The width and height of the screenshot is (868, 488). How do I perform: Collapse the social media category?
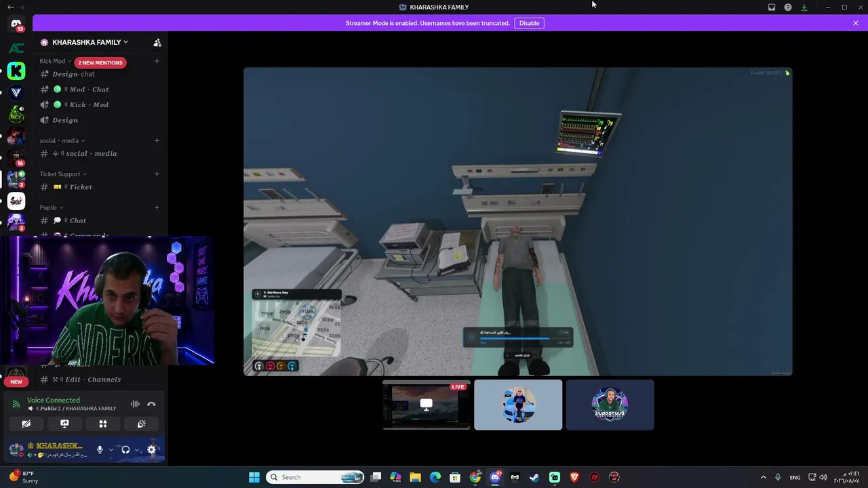pyautogui.click(x=62, y=140)
